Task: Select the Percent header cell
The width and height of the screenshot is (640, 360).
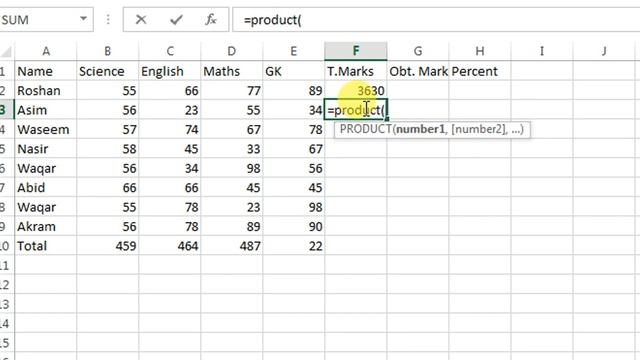Action: (x=480, y=71)
